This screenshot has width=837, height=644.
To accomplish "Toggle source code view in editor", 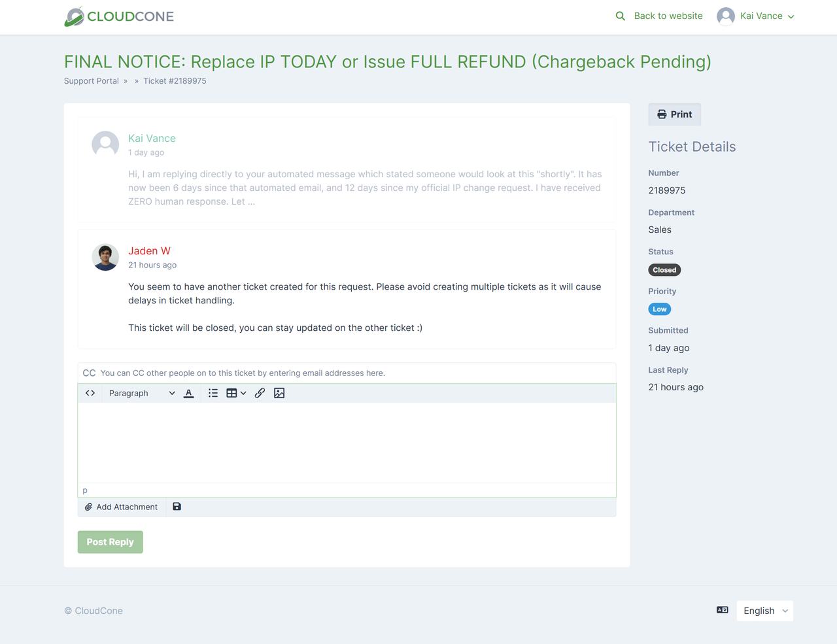I will [x=90, y=393].
